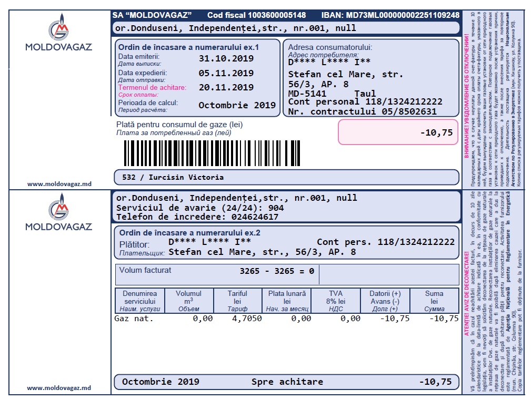Click the 'Plata lunară lei' column header
The height and width of the screenshot is (400, 532).
coord(287,301)
